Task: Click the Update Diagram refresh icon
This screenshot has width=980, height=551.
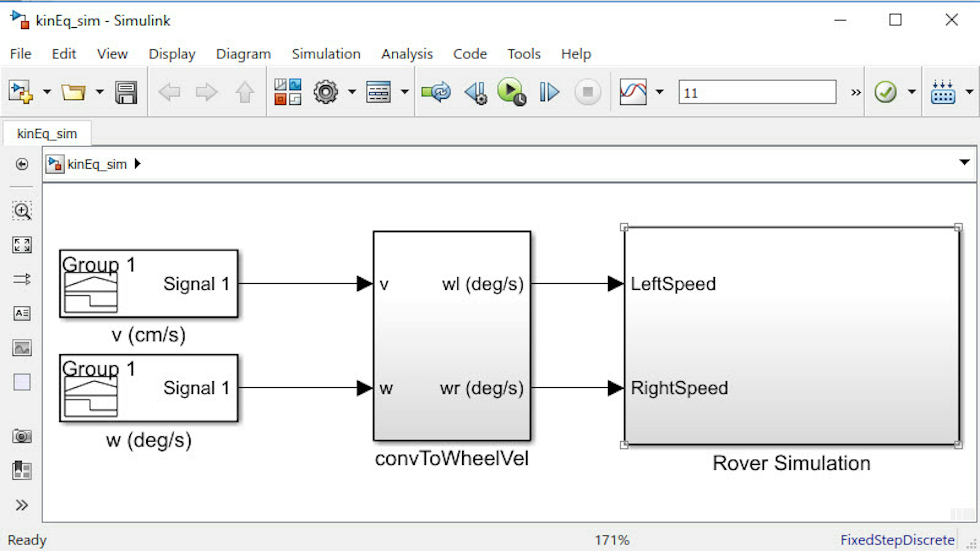Action: [x=436, y=92]
